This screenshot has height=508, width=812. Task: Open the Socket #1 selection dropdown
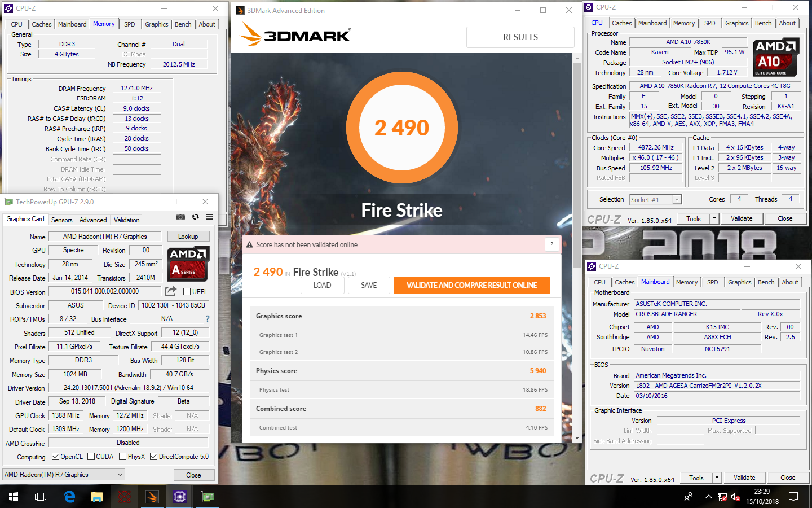655,199
